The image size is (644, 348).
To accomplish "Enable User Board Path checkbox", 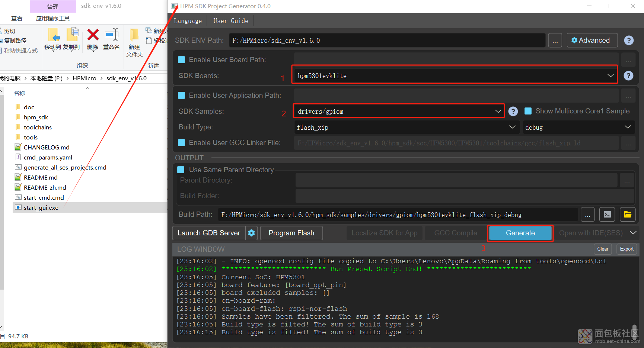I will click(x=182, y=59).
